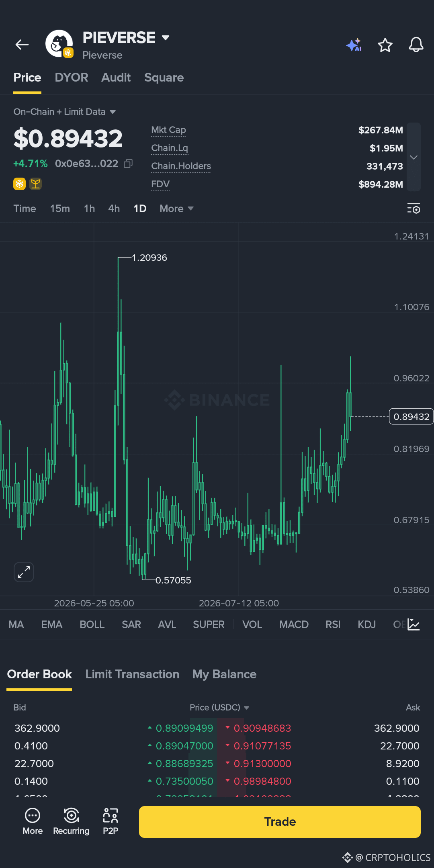Tap bid price 0.73500050

[184, 781]
